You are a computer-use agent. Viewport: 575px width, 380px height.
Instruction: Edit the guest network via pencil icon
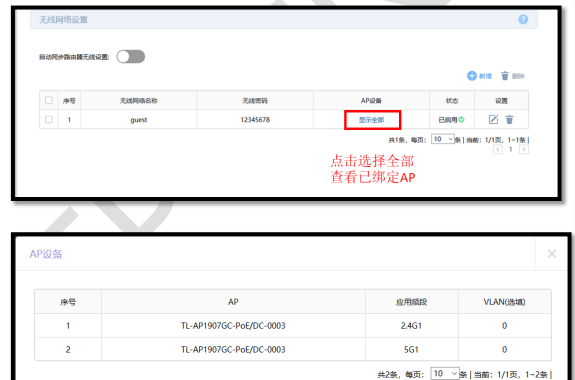pyautogui.click(x=493, y=119)
